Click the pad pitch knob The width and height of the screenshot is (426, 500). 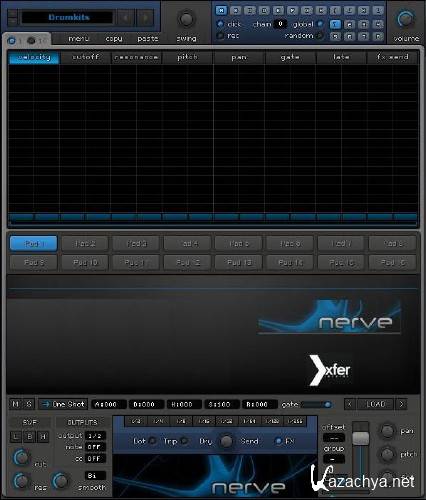pos(387,454)
